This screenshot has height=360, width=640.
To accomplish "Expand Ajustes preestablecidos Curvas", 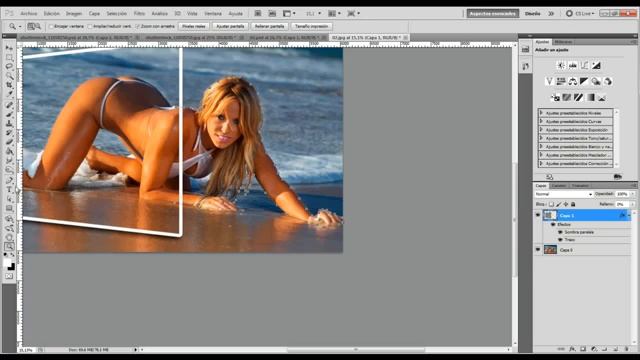I will (542, 121).
